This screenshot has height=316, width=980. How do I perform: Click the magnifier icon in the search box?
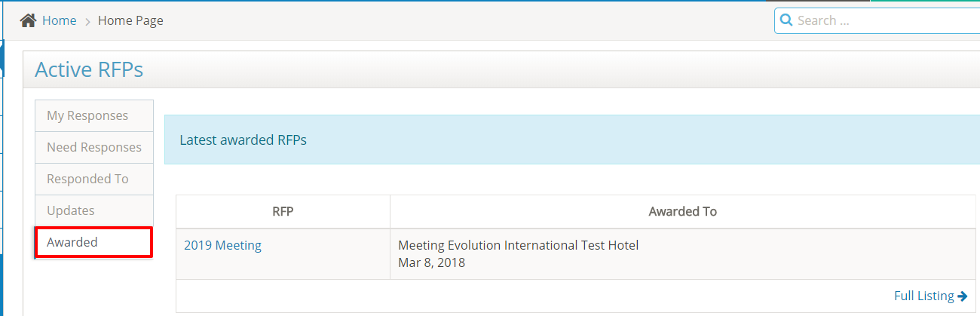tap(786, 20)
